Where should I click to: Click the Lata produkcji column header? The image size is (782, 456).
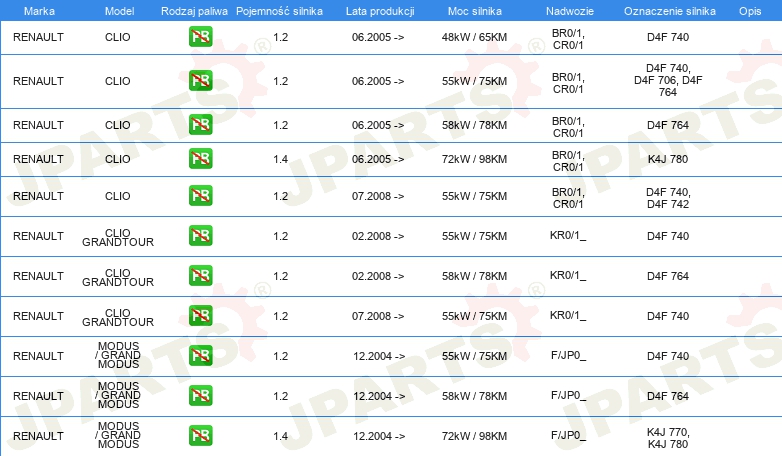click(x=380, y=11)
